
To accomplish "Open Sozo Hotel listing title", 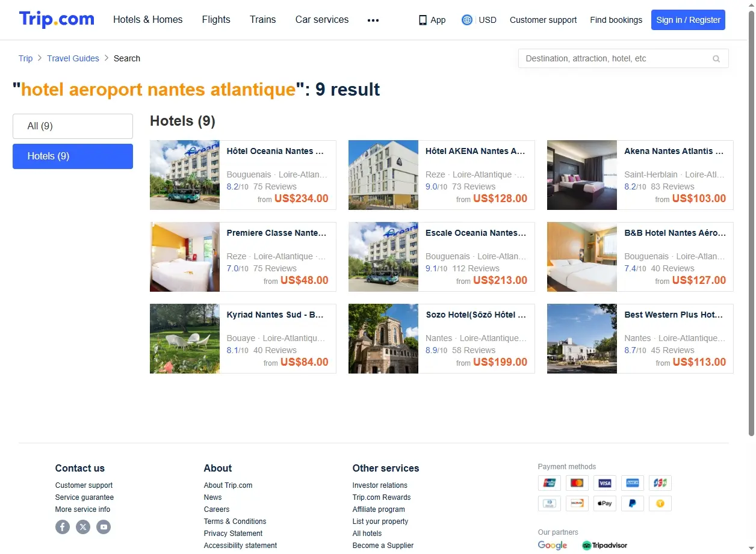I will click(476, 315).
